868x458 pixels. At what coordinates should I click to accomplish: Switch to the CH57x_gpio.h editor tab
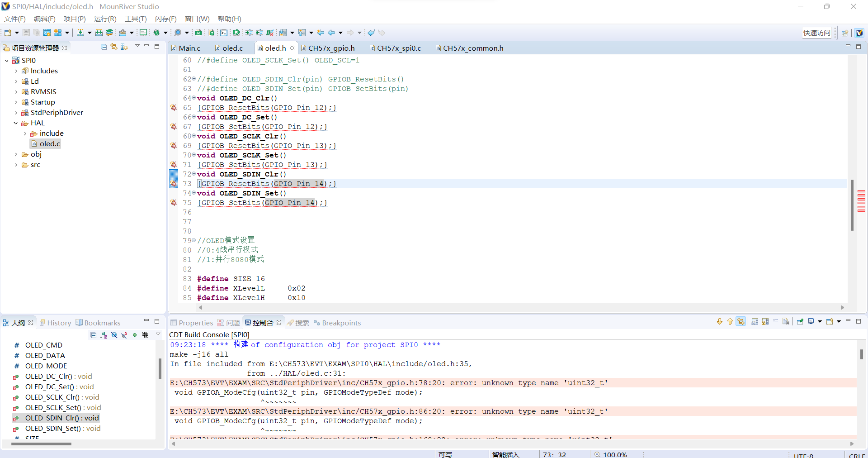328,48
